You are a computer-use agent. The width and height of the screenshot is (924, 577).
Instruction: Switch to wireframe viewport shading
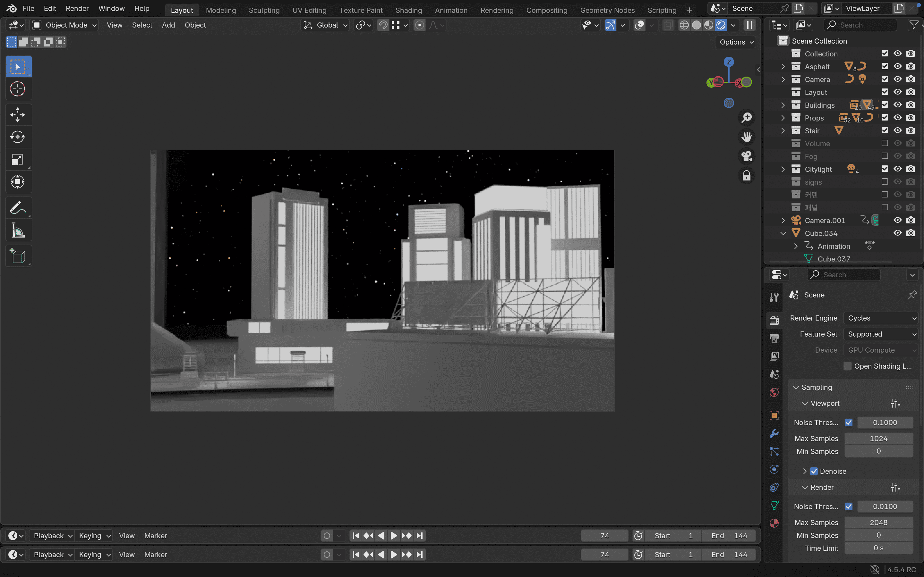coord(684,25)
